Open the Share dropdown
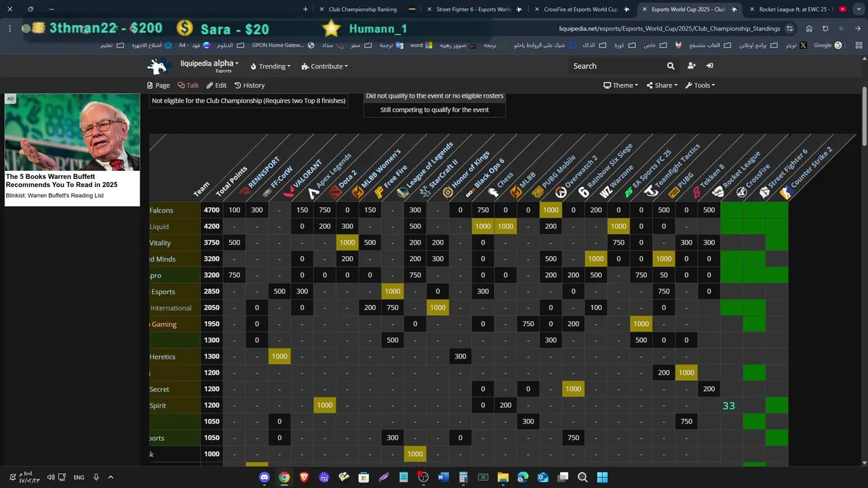The image size is (868, 488). pos(662,85)
